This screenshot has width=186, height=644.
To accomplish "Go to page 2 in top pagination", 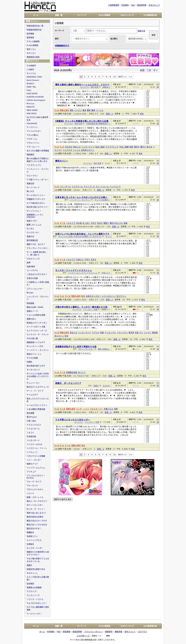I will click(x=85, y=77).
